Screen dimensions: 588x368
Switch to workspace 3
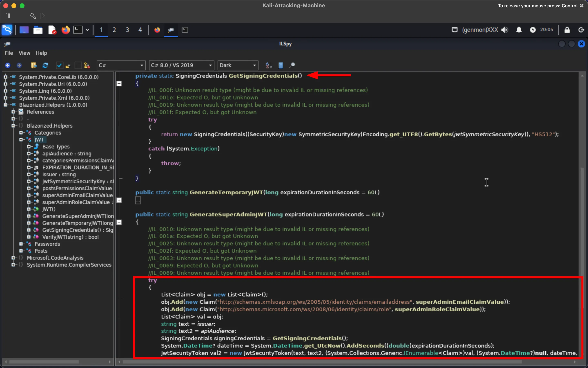(127, 30)
